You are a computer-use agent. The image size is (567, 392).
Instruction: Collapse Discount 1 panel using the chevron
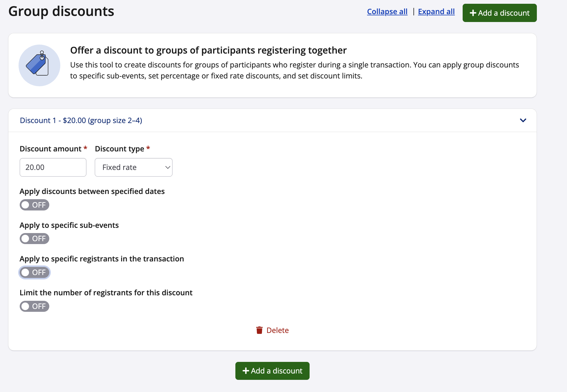coord(523,120)
